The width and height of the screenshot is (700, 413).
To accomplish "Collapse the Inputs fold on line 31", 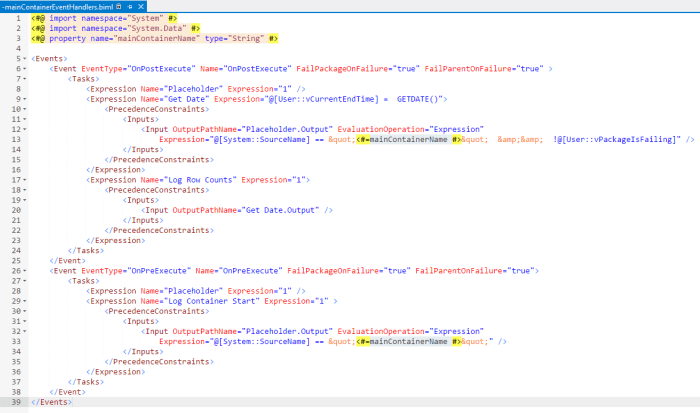I will pos(25,321).
